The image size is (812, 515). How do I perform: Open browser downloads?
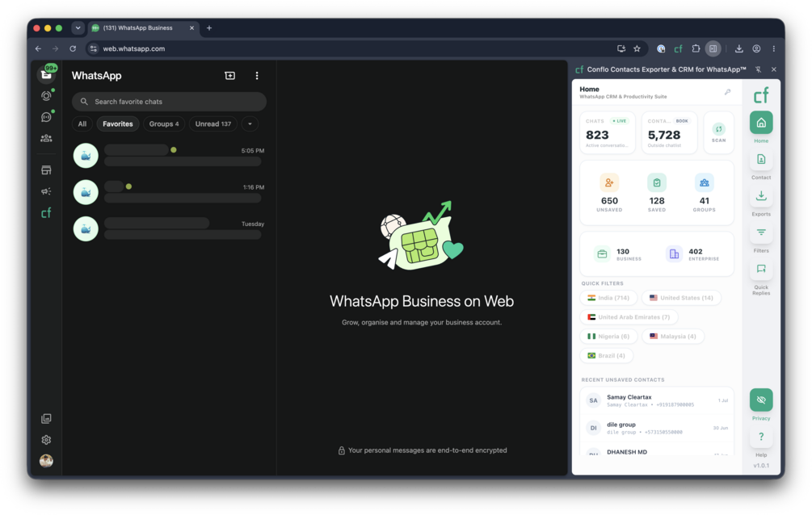[739, 48]
